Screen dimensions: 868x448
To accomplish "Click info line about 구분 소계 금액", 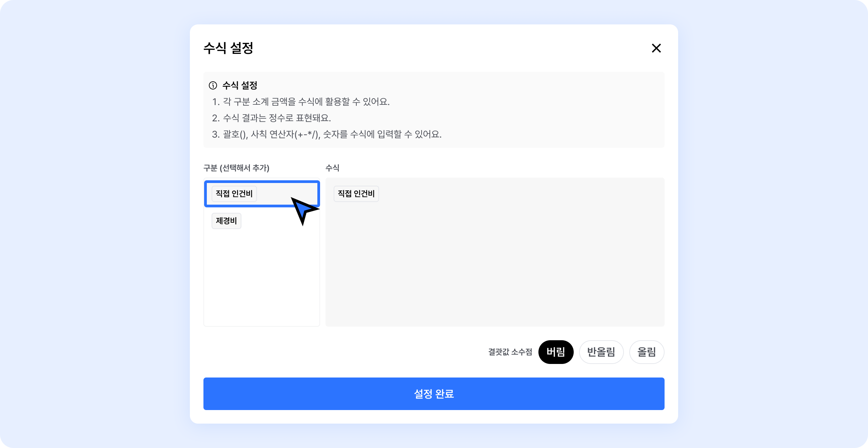I will point(301,102).
